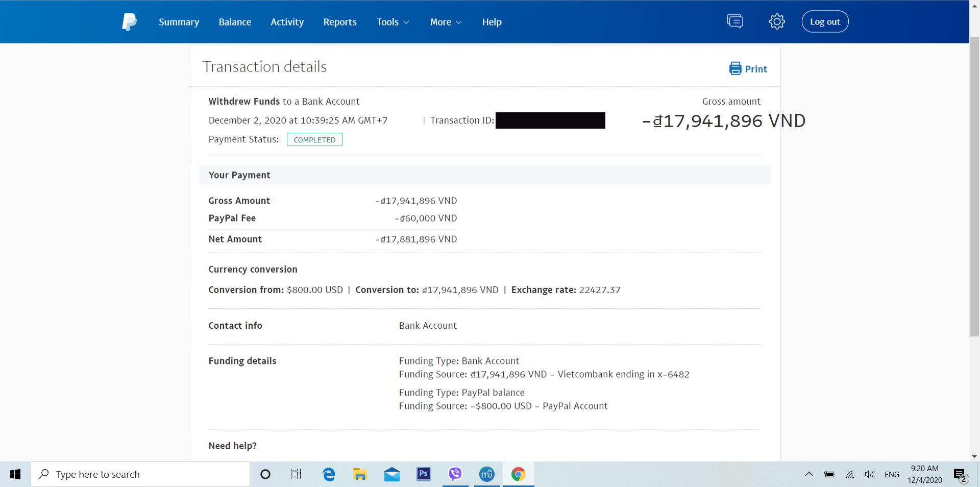Click the Log out button
Viewport: 980px width, 487px height.
pos(825,21)
